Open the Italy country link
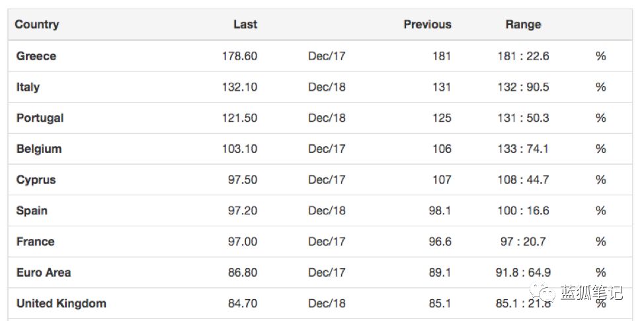The height and width of the screenshot is (321, 644). click(x=28, y=87)
